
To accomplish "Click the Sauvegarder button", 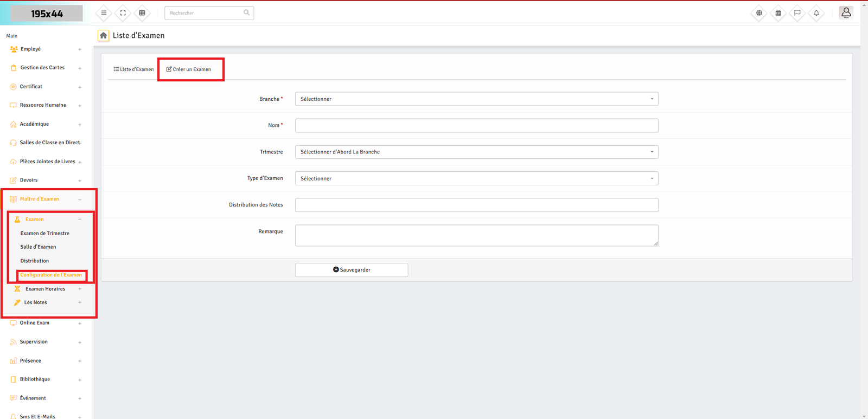I will pos(352,270).
